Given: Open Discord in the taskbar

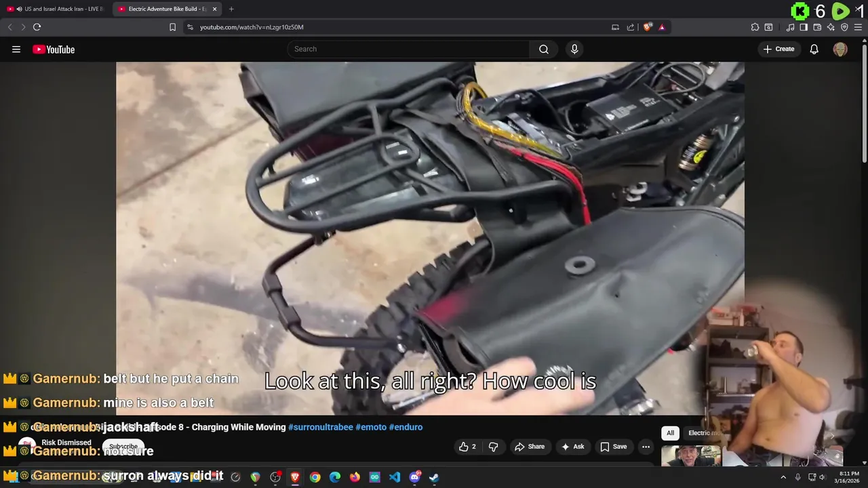Looking at the screenshot, I should tap(414, 477).
